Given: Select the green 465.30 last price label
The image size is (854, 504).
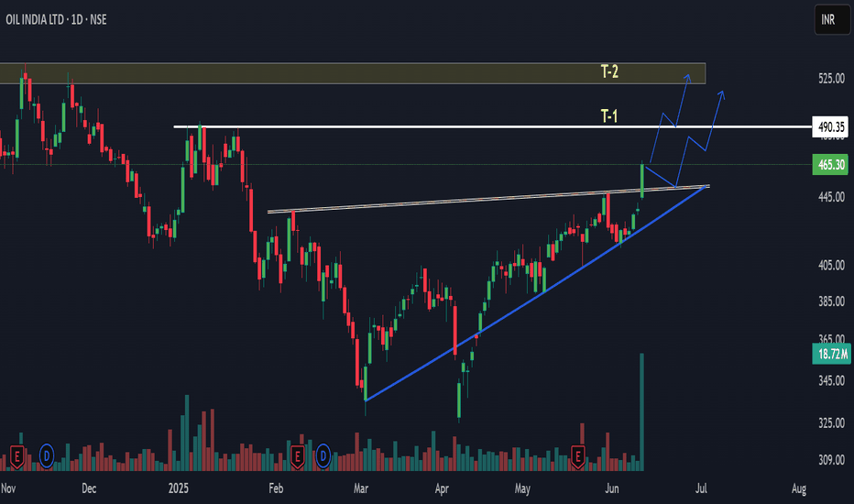Looking at the screenshot, I should tap(830, 165).
